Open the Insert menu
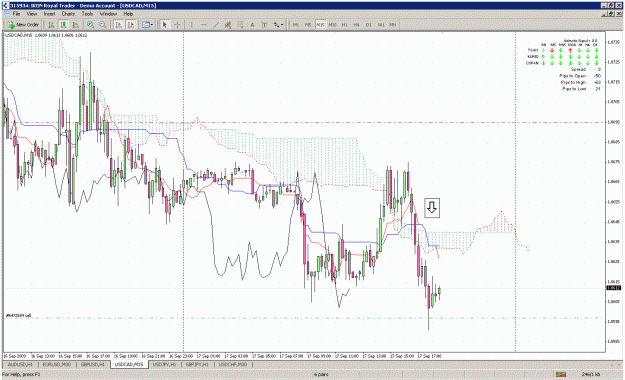 click(49, 14)
